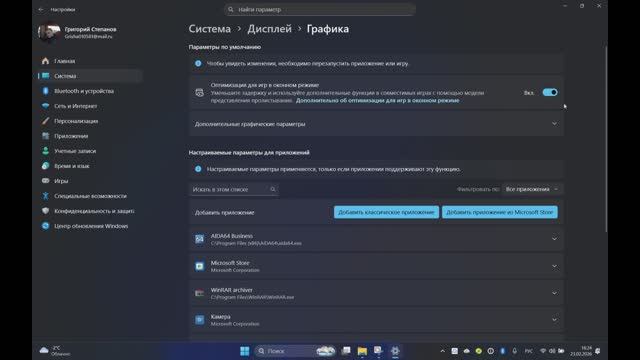Click the WinRAR archiver app icon
This screenshot has height=360, width=640.
[x=200, y=293]
